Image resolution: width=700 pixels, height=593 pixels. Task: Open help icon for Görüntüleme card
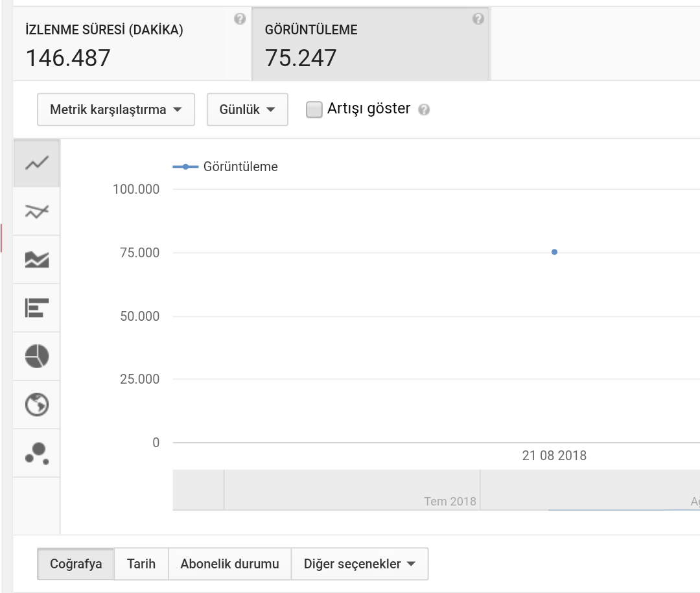pyautogui.click(x=478, y=19)
